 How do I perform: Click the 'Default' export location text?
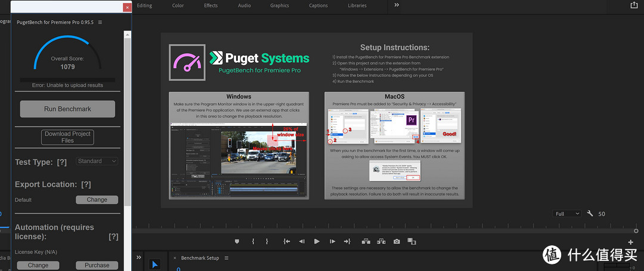[23, 200]
